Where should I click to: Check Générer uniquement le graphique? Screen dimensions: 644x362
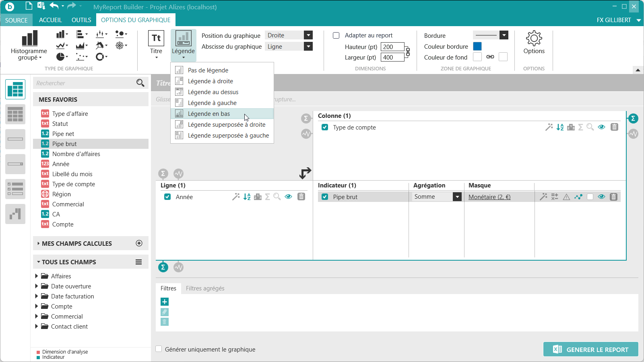[x=159, y=349]
